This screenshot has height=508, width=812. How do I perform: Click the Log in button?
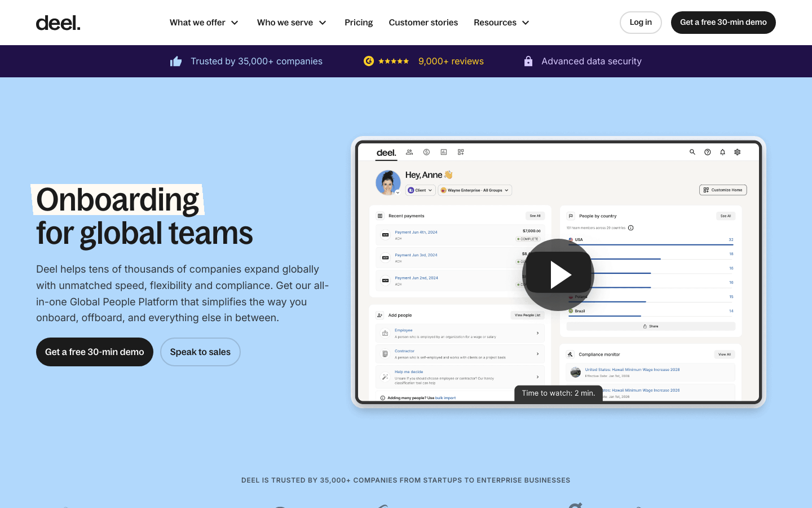pyautogui.click(x=641, y=23)
